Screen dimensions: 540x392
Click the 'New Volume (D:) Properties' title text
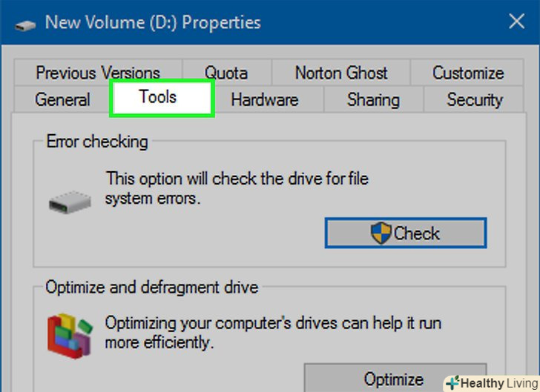pyautogui.click(x=153, y=22)
